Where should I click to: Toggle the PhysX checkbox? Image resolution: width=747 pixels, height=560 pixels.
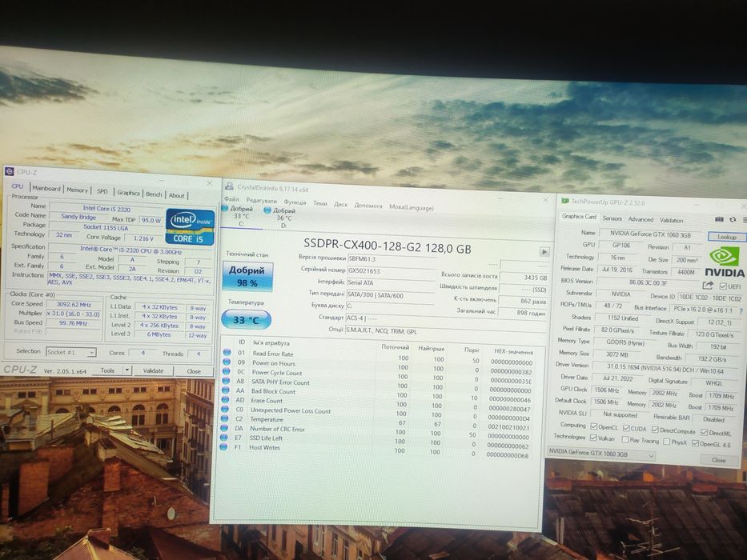pos(666,442)
